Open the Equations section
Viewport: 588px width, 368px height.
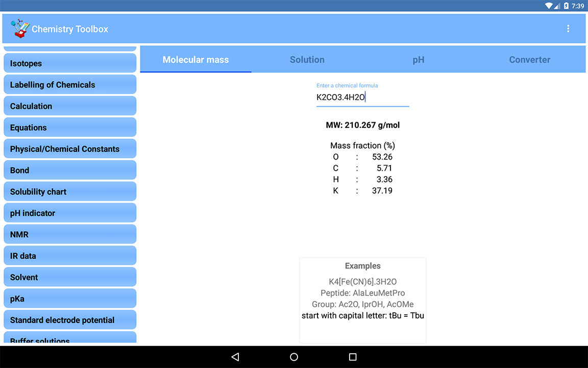tap(70, 127)
